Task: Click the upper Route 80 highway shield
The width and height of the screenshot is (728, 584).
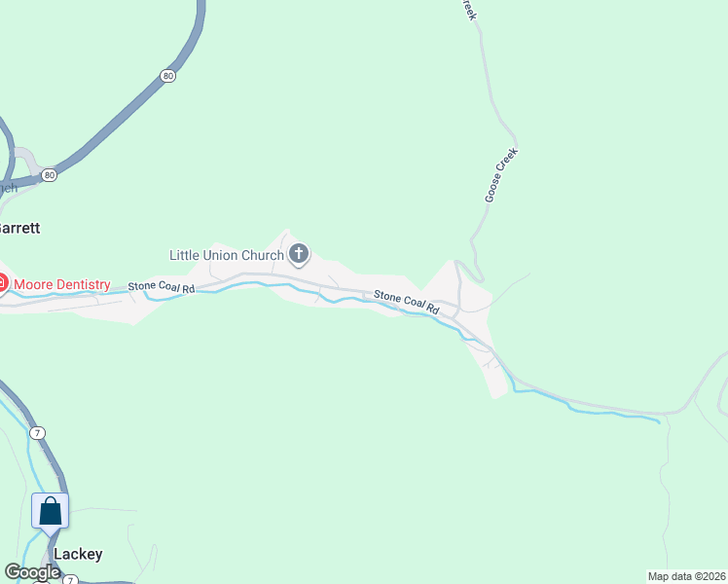Action: 168,76
